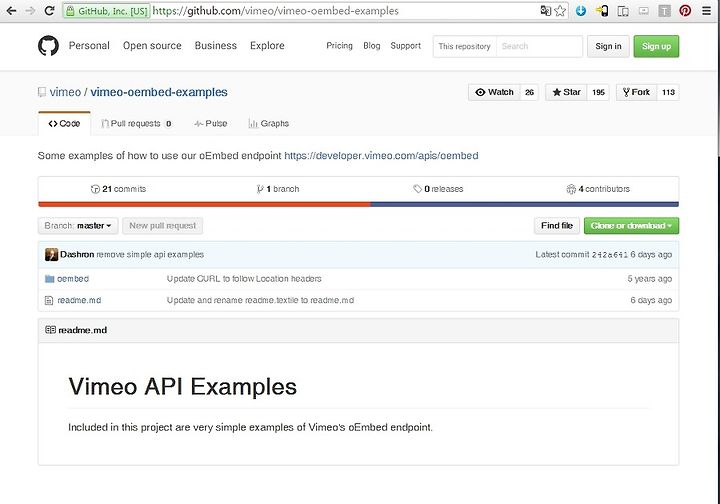720x504 pixels.
Task: Click Dashron's avatar thumbnail
Action: pyautogui.click(x=51, y=254)
